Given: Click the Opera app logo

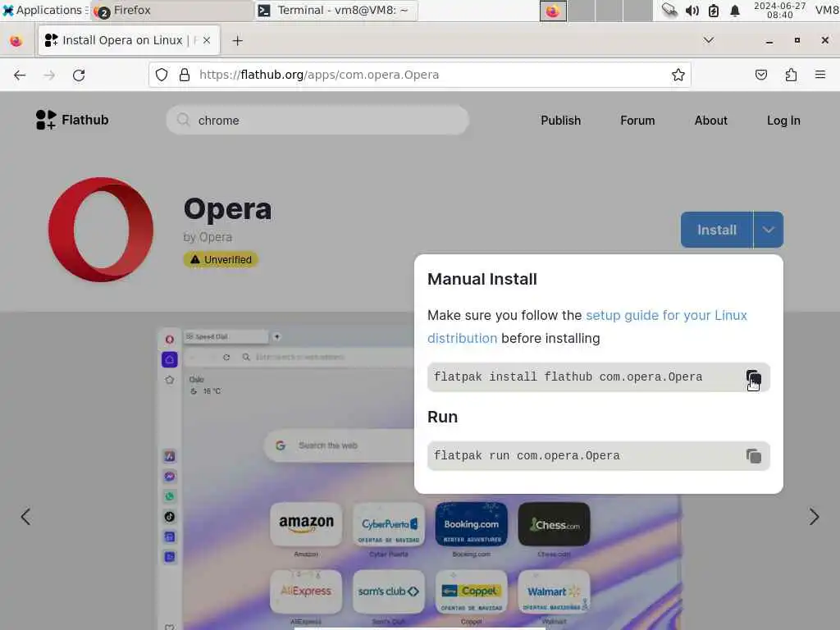Looking at the screenshot, I should [101, 230].
